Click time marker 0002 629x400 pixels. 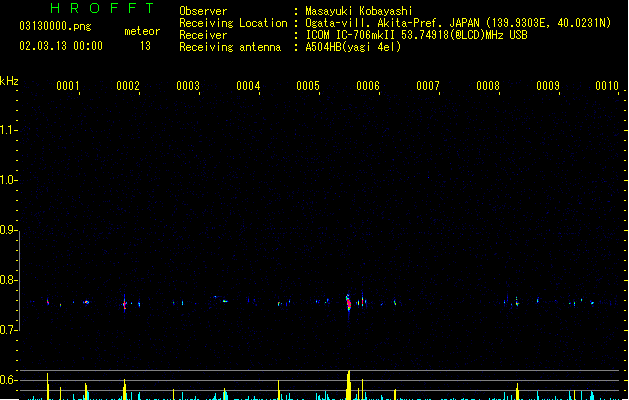click(128, 86)
